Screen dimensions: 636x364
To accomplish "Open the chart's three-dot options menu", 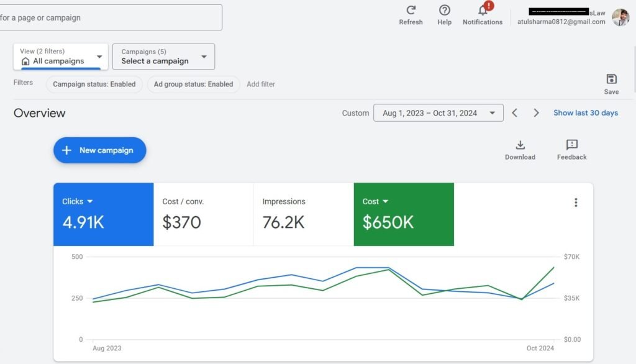I will click(576, 202).
